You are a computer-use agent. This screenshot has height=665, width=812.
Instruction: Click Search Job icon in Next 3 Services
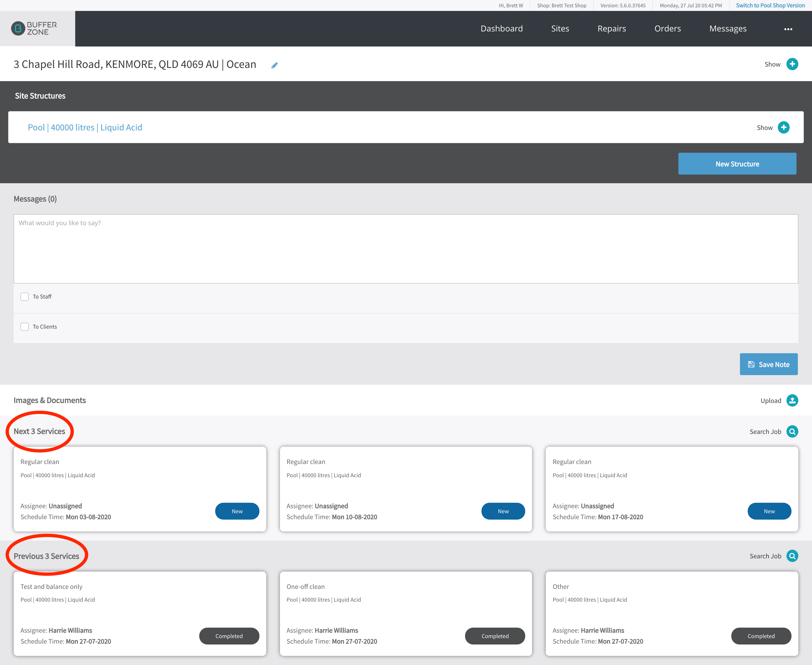(x=792, y=431)
